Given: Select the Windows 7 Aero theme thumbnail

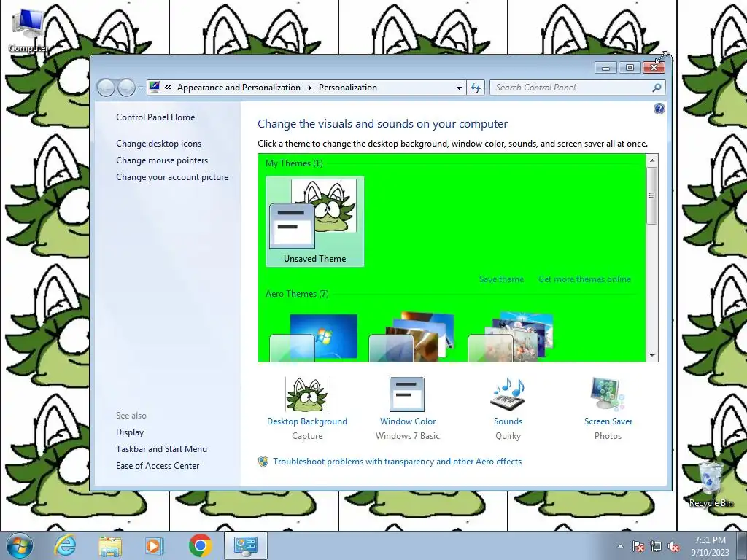Looking at the screenshot, I should [314, 337].
